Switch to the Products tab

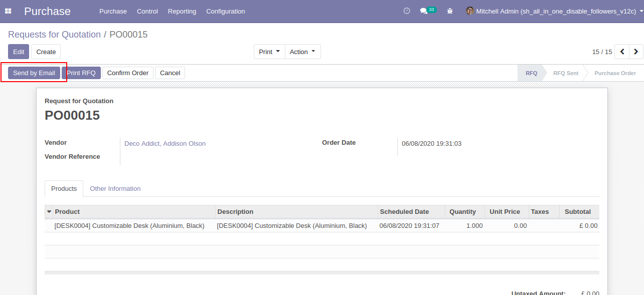coord(64,189)
